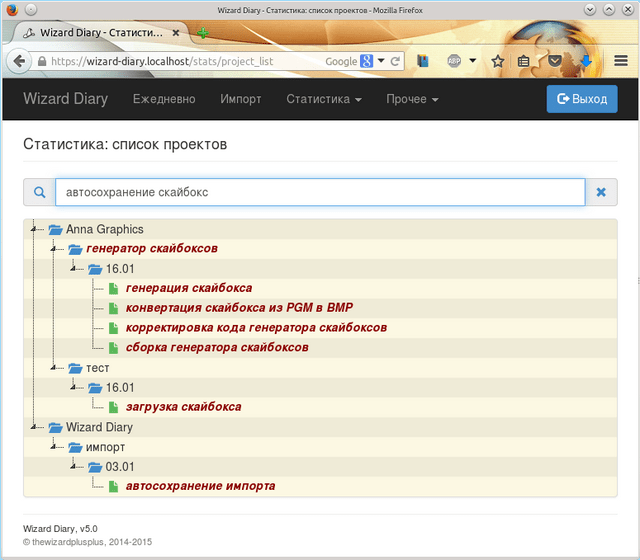Click the footer text Wizard Diary, v5.0
Image resolution: width=640 pixels, height=560 pixels.
tap(60, 529)
